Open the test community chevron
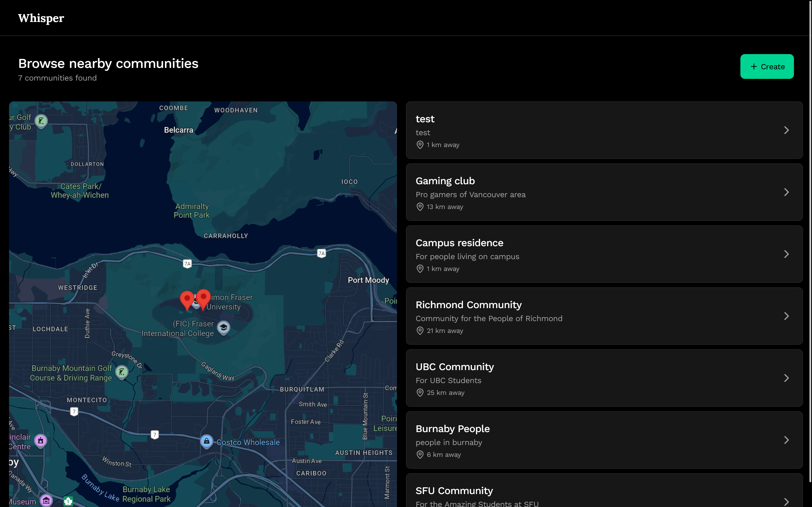This screenshot has height=507, width=812. pyautogui.click(x=786, y=130)
